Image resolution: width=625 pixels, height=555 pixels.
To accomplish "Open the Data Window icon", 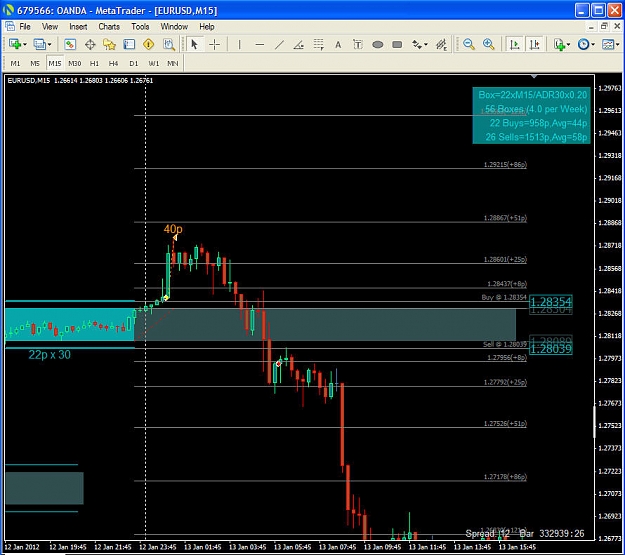I will coord(90,44).
